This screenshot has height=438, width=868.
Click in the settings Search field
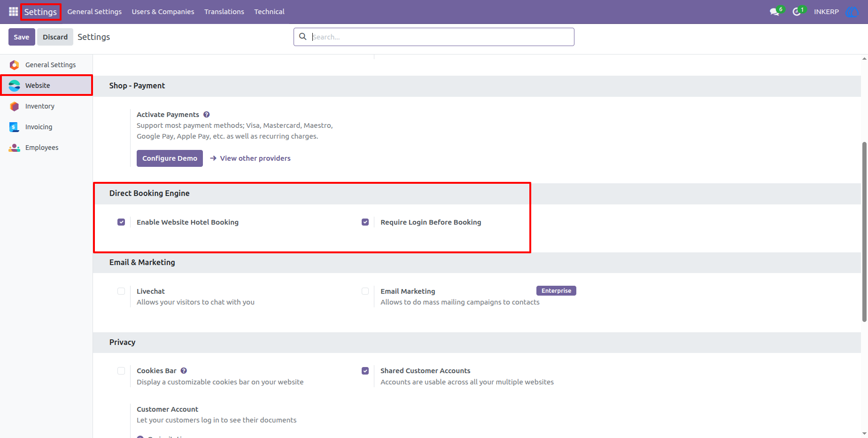[442, 37]
